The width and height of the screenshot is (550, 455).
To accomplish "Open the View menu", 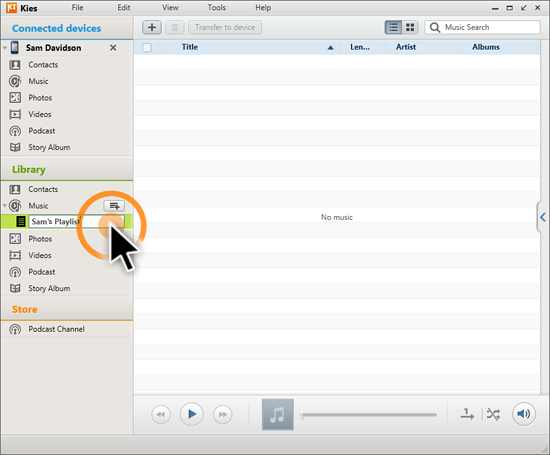I will point(170,8).
